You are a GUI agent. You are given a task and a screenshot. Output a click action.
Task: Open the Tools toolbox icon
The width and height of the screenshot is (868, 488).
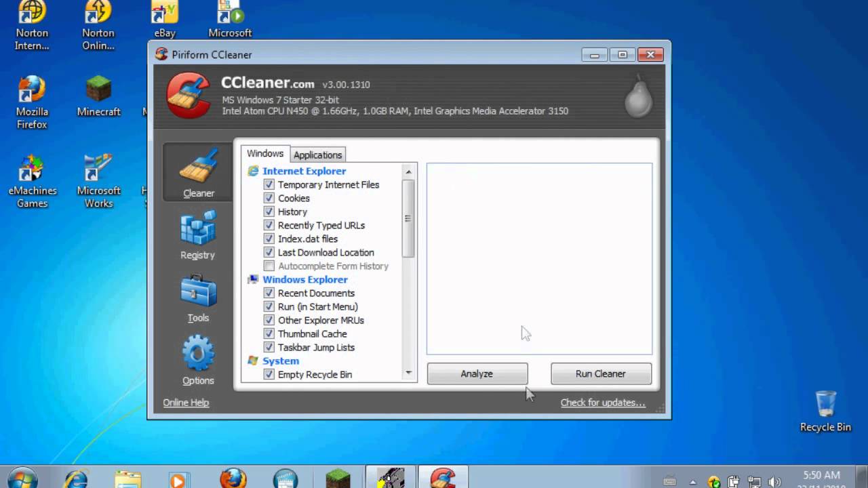[x=198, y=290]
